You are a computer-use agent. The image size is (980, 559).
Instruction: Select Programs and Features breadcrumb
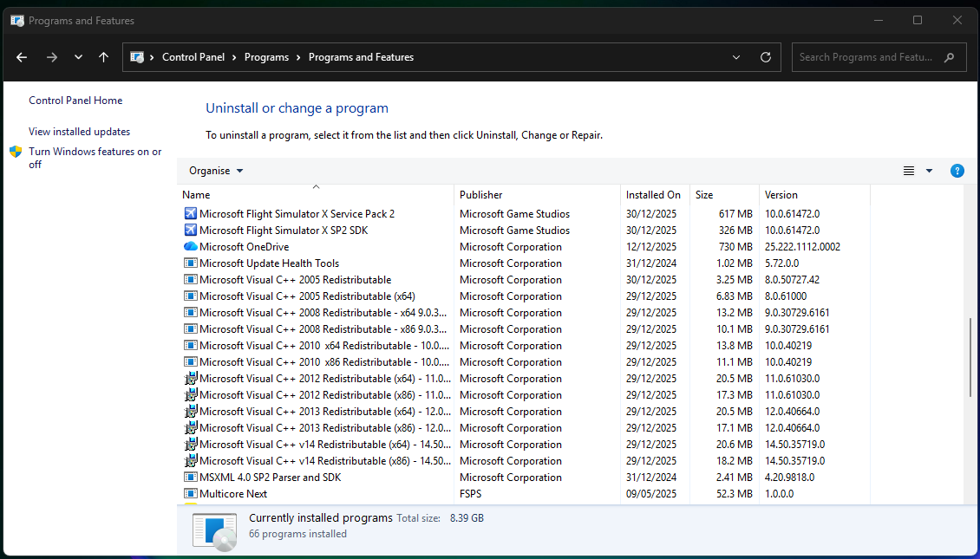pyautogui.click(x=362, y=57)
